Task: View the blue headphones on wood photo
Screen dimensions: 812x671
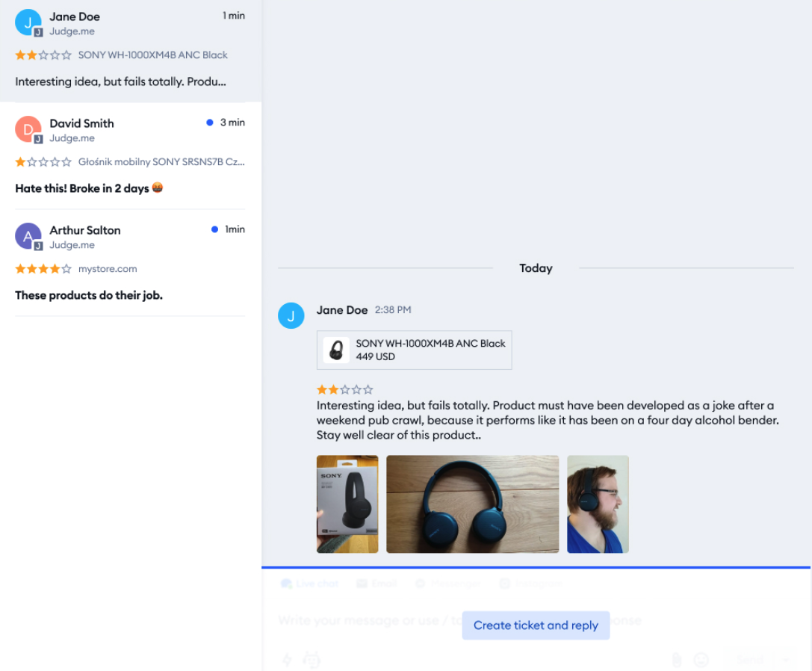Action: click(x=472, y=504)
